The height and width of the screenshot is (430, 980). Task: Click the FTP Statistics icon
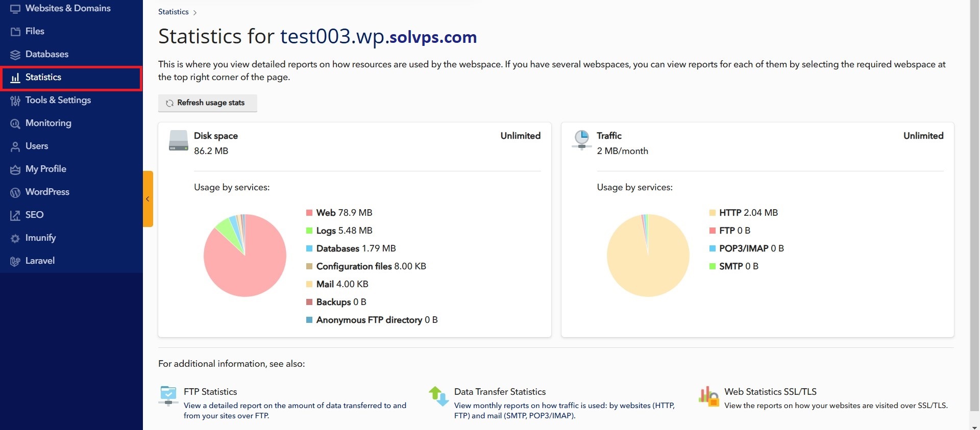click(168, 395)
